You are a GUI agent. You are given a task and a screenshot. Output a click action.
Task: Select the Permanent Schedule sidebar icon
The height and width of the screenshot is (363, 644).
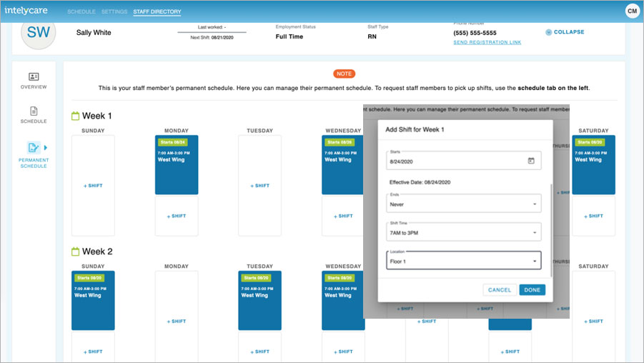(x=33, y=147)
